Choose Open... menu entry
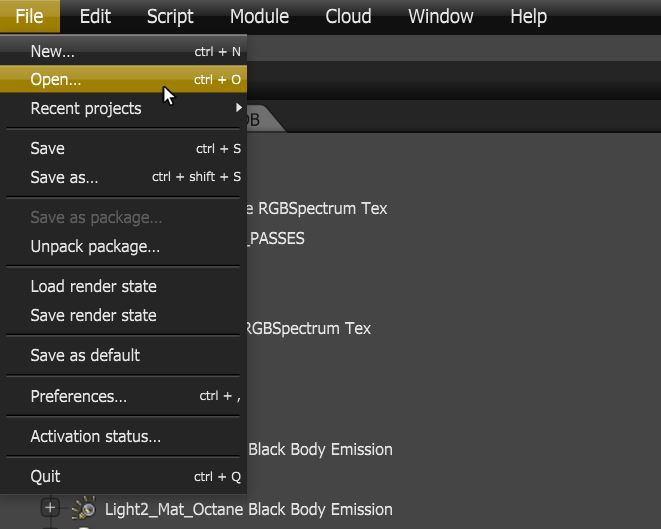This screenshot has height=529, width=661. tap(124, 79)
